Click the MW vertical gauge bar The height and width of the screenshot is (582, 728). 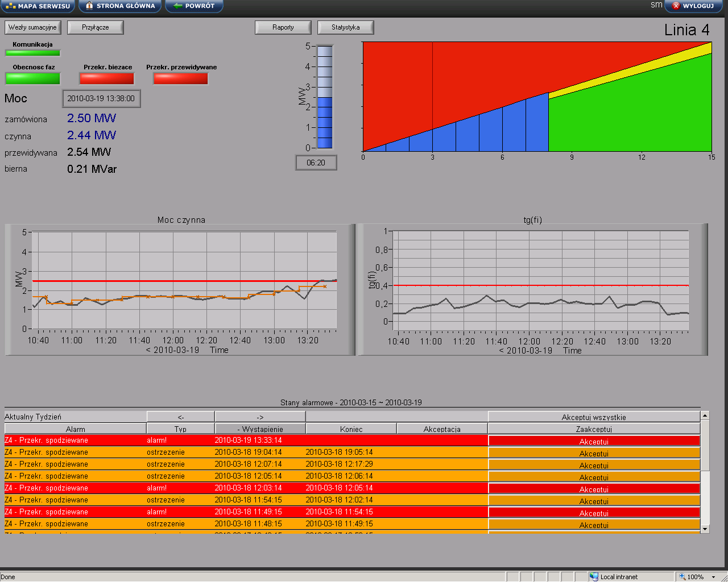[325, 97]
